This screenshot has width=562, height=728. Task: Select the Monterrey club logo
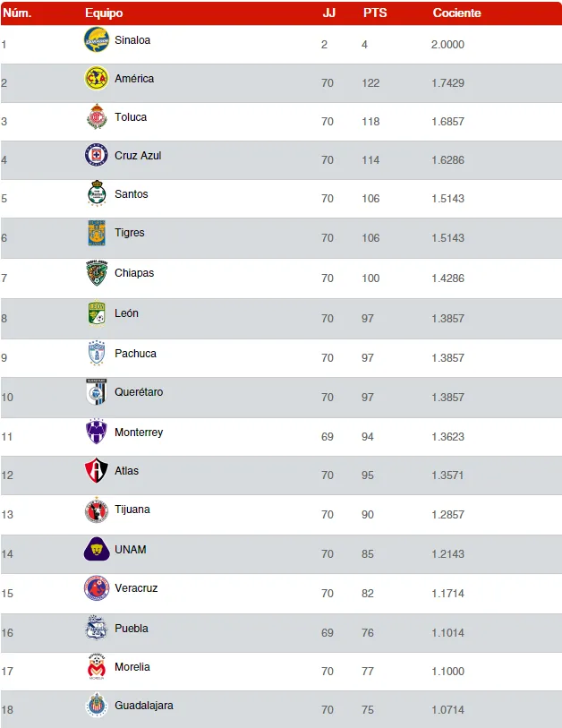pos(97,433)
